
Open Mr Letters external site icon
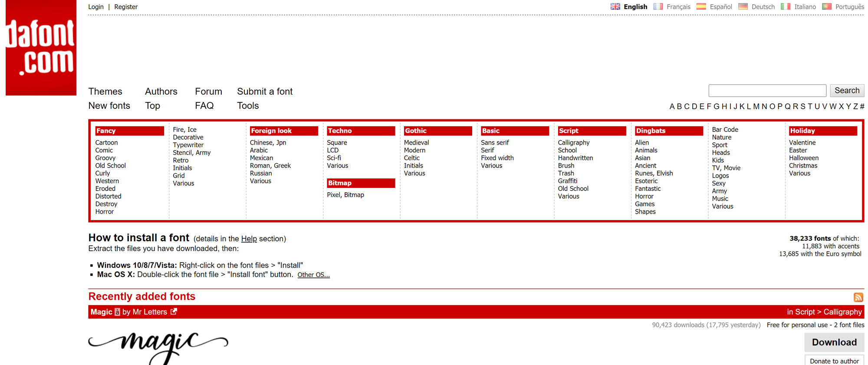pyautogui.click(x=174, y=312)
